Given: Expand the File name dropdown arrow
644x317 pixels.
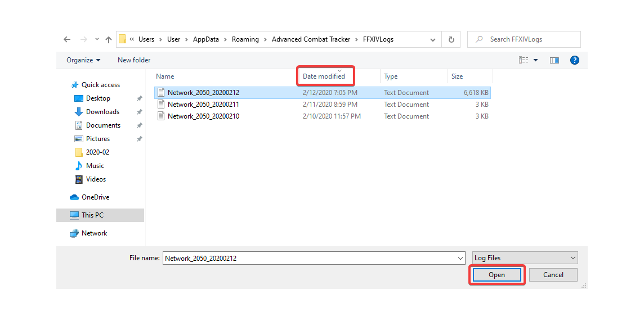Looking at the screenshot, I should point(461,259).
